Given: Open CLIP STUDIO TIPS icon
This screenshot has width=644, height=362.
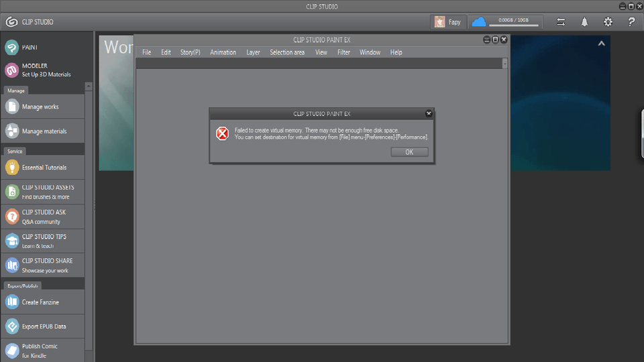Looking at the screenshot, I should tap(12, 241).
